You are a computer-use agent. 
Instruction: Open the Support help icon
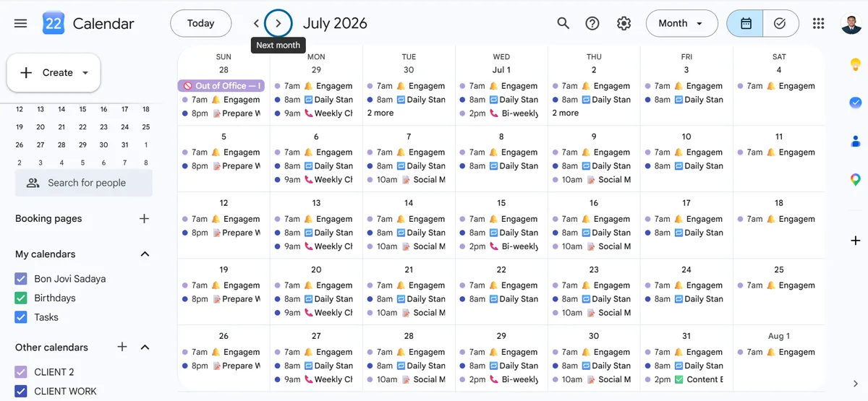[x=592, y=23]
